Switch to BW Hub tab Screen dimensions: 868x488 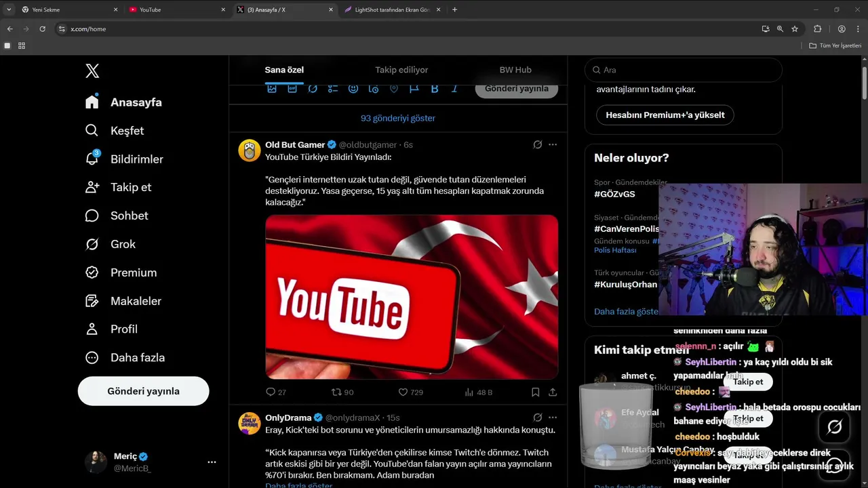(515, 70)
